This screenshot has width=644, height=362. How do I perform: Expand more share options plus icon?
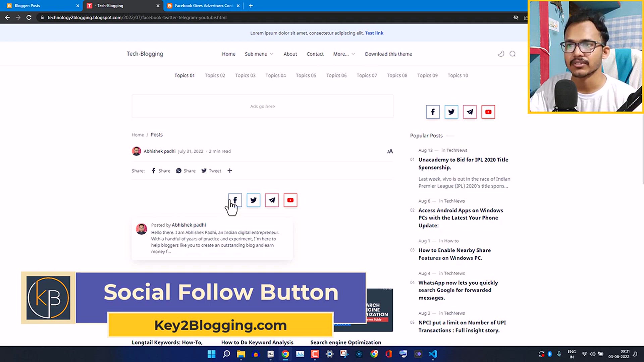click(230, 171)
